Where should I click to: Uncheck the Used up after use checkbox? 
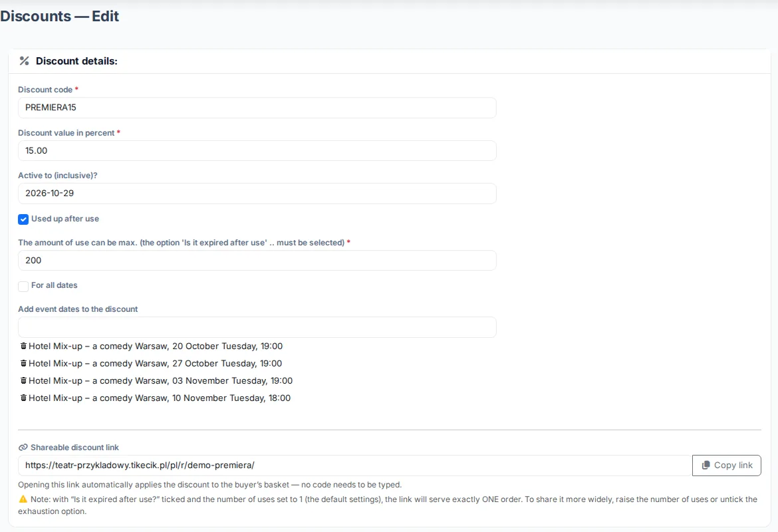[x=23, y=219]
